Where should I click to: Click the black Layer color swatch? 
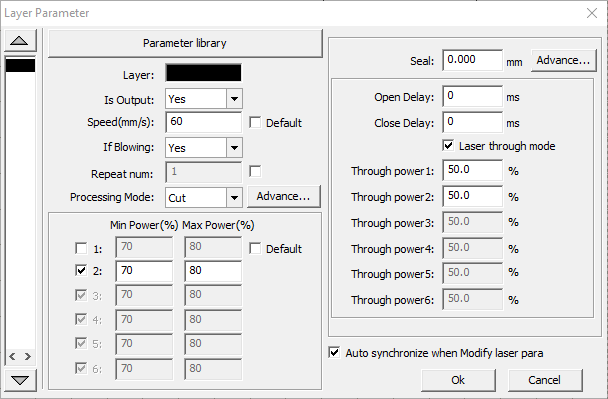pyautogui.click(x=203, y=73)
